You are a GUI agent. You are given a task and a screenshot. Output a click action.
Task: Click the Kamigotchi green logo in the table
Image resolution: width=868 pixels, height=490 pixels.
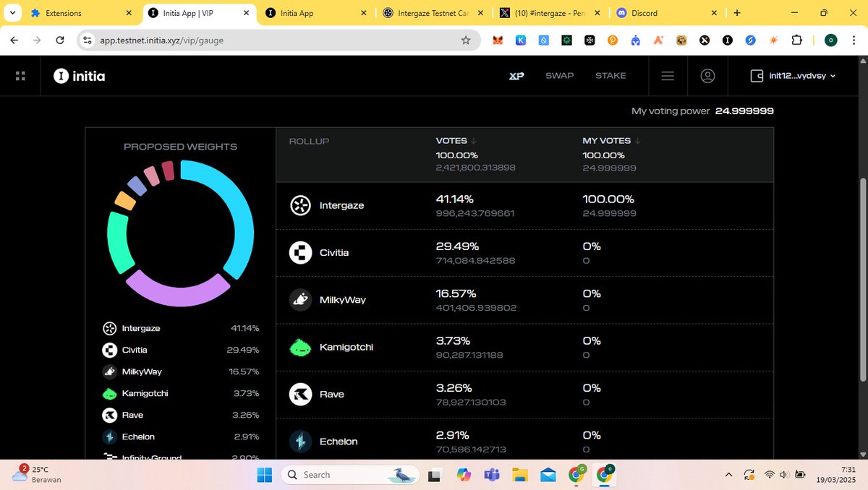(301, 348)
